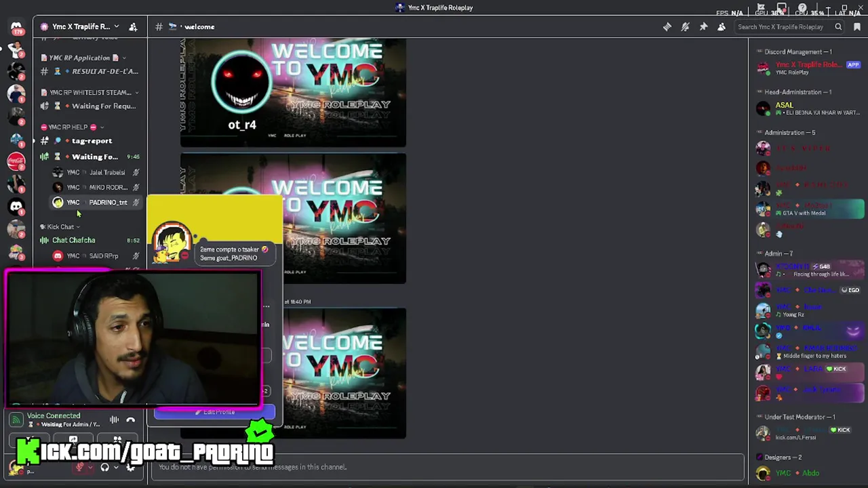
Task: Click the profile popup avatar
Action: (x=172, y=241)
